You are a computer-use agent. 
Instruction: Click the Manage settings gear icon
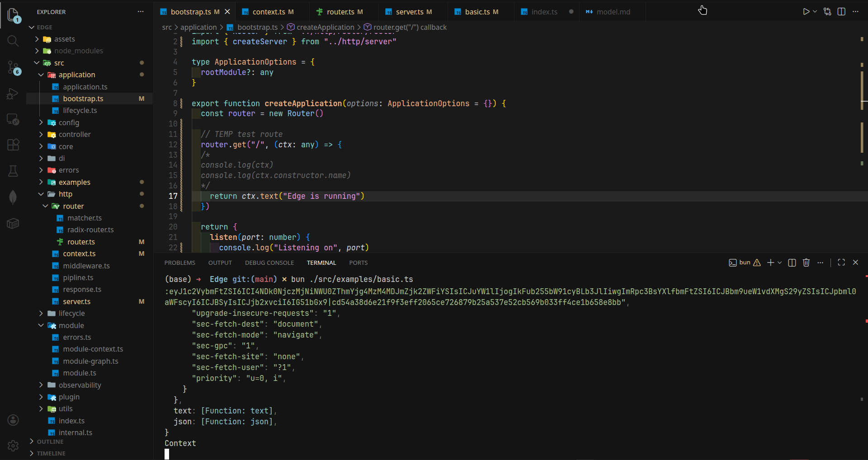(x=13, y=446)
